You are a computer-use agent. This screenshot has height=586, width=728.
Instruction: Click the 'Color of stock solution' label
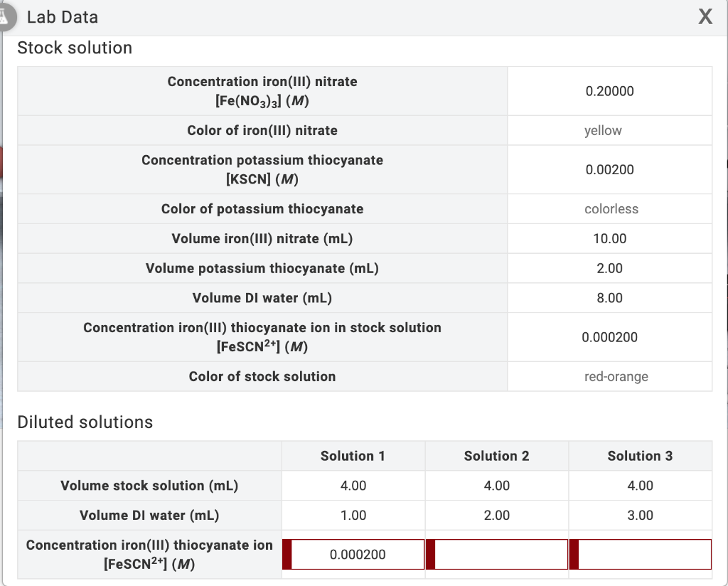(262, 377)
